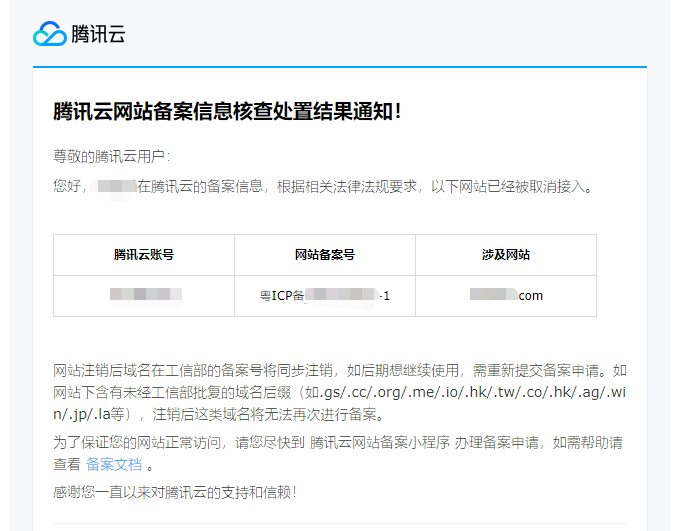Click the closing line 感谢您一直以来对腾讯云的支持和信赖!
The width and height of the screenshot is (685, 531).
coord(175,493)
